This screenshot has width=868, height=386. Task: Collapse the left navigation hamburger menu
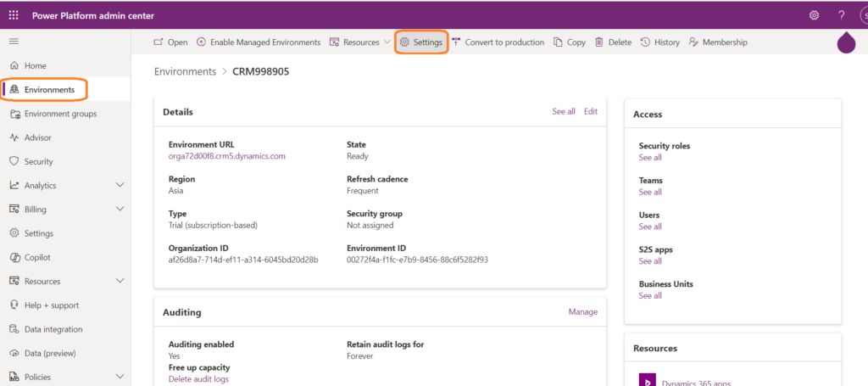[x=14, y=42]
